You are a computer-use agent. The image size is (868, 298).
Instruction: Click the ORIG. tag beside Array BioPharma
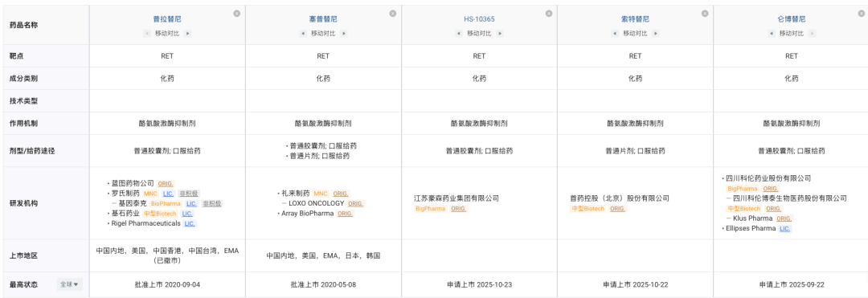346,214
